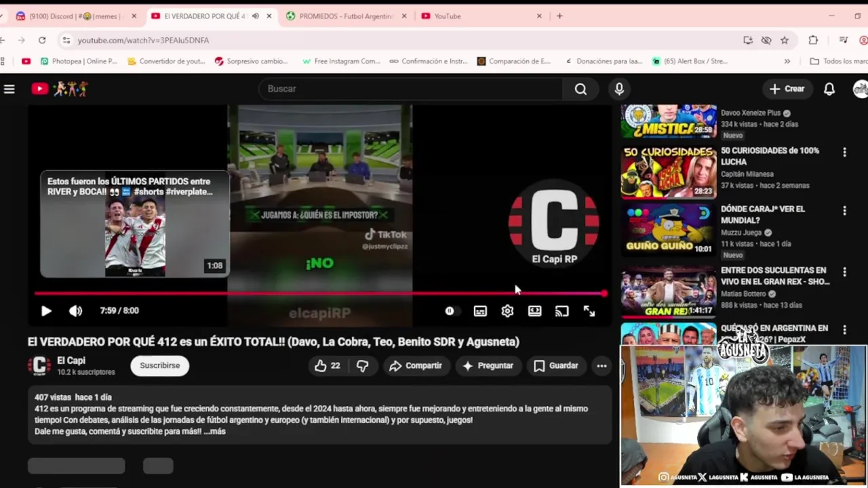868x488 pixels.
Task: Open Photopea bookmark
Action: [79, 61]
